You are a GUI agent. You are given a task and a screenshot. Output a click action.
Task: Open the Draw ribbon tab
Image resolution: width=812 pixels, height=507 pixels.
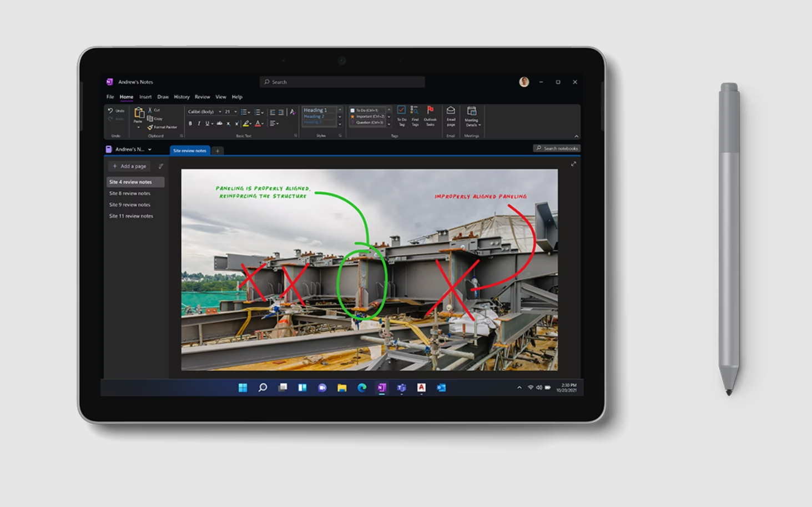click(163, 97)
